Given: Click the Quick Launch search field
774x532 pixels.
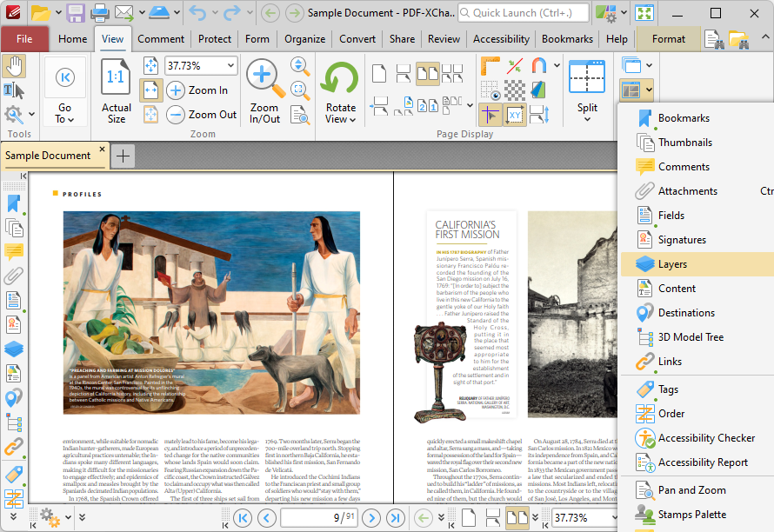Looking at the screenshot, I should pyautogui.click(x=524, y=13).
